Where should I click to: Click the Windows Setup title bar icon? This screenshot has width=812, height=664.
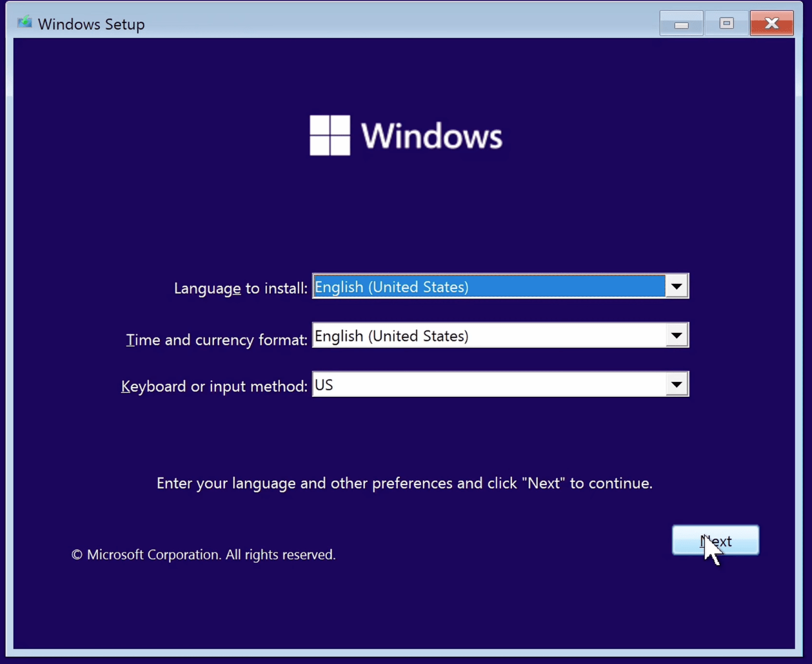click(25, 23)
